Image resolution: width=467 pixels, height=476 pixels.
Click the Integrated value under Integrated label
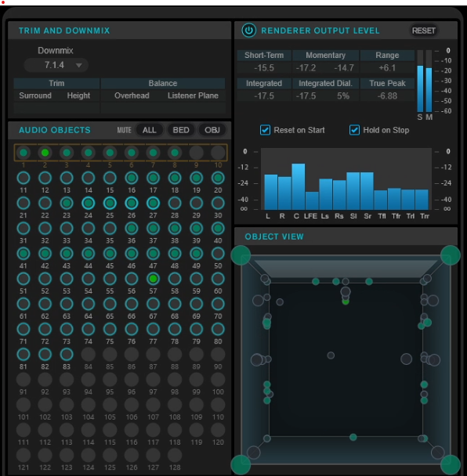click(264, 96)
